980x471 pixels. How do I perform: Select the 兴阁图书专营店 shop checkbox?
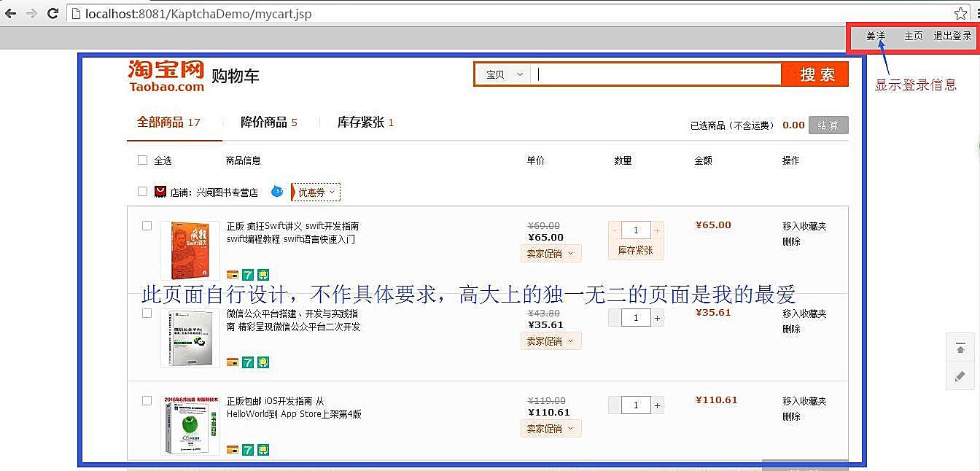(x=143, y=192)
